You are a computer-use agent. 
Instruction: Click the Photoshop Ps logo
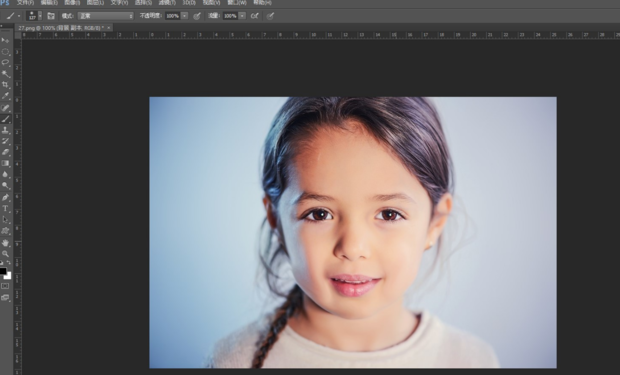5,3
